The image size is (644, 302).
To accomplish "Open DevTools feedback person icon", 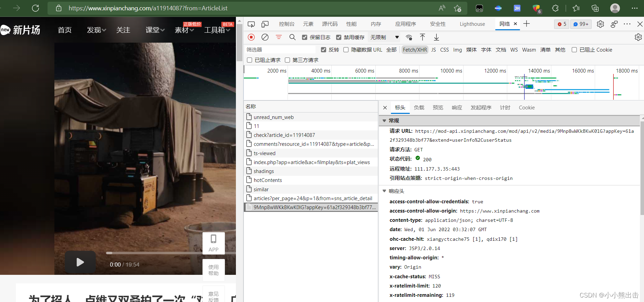I will (614, 24).
